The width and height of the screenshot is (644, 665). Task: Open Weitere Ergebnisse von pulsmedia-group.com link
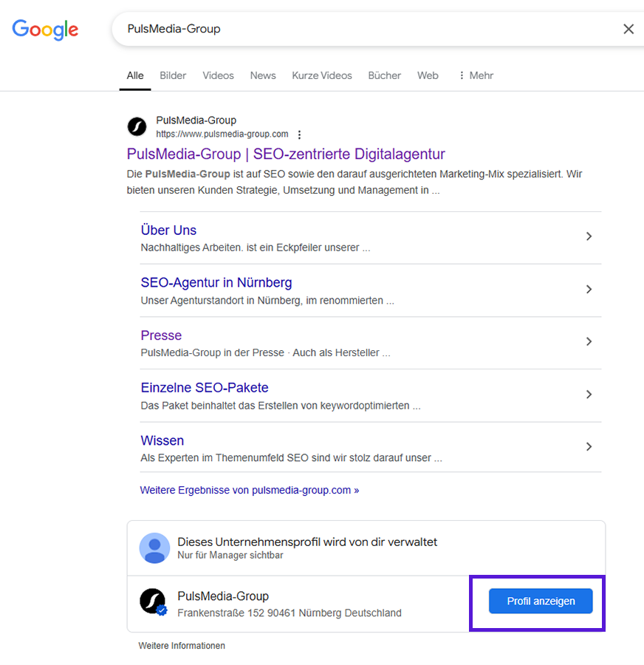point(250,490)
